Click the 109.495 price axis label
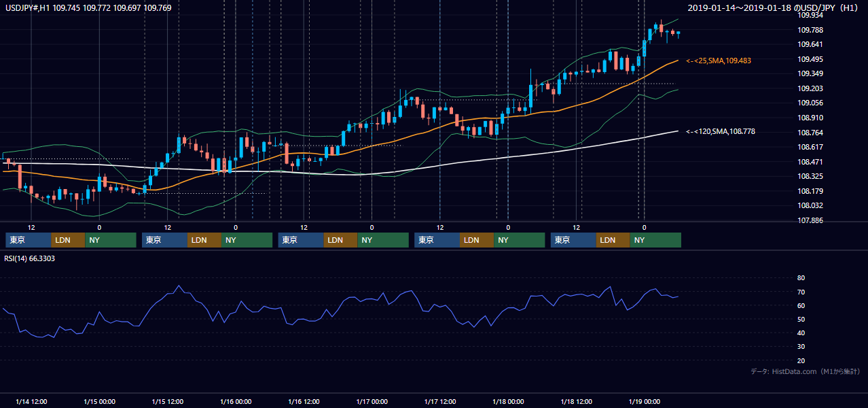Image resolution: width=868 pixels, height=408 pixels. [810, 59]
